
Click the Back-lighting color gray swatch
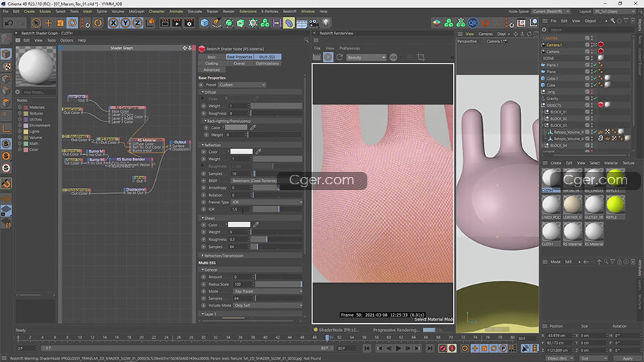tap(236, 128)
